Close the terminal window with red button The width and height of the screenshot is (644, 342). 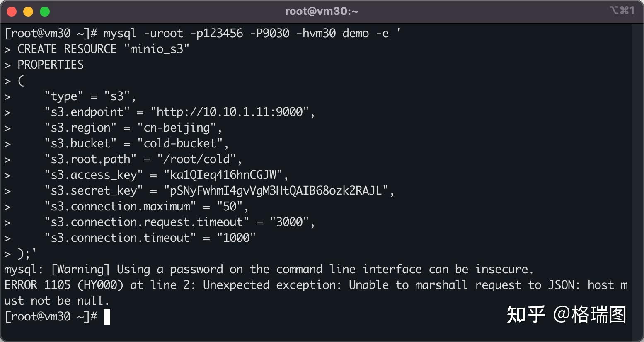tap(12, 12)
